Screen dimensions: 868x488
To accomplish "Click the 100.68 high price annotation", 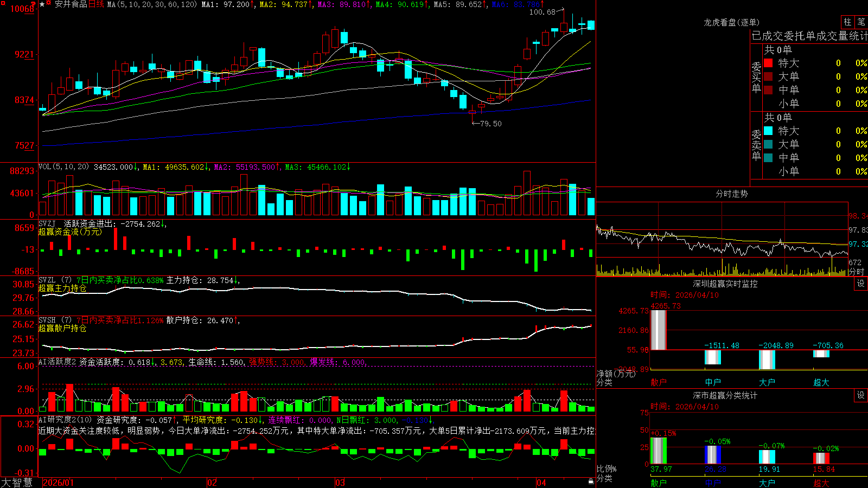I will pyautogui.click(x=542, y=12).
